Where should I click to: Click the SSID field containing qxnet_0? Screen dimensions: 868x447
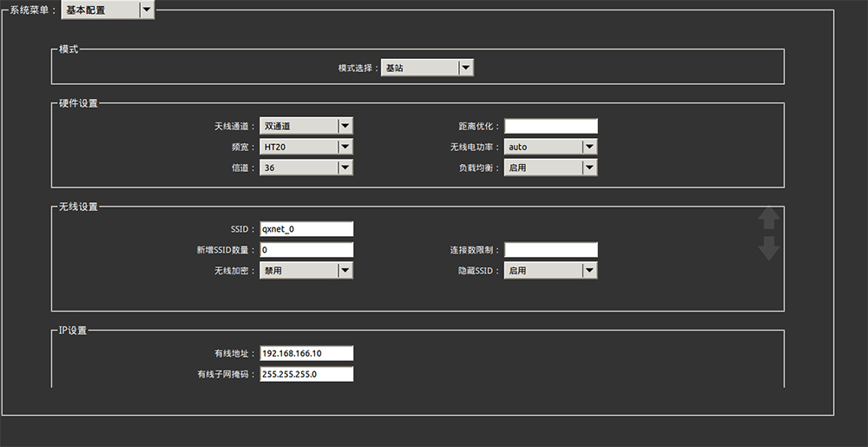click(306, 229)
